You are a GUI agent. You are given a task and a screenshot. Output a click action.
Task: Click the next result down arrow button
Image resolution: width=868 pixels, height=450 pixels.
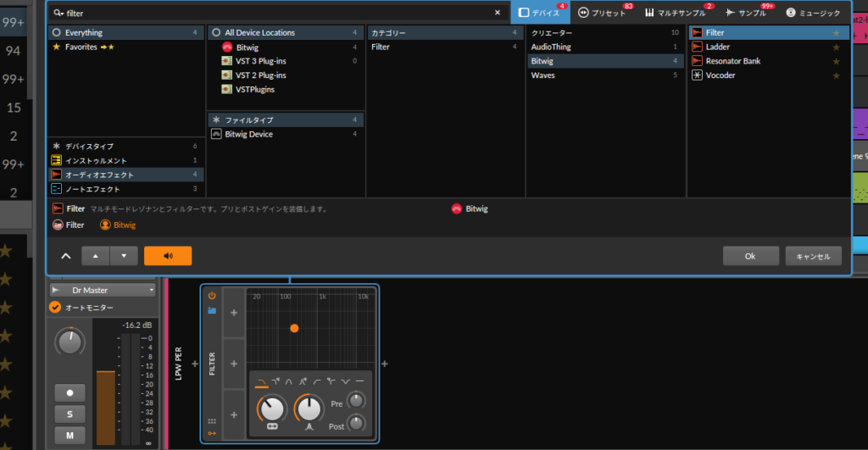point(124,256)
